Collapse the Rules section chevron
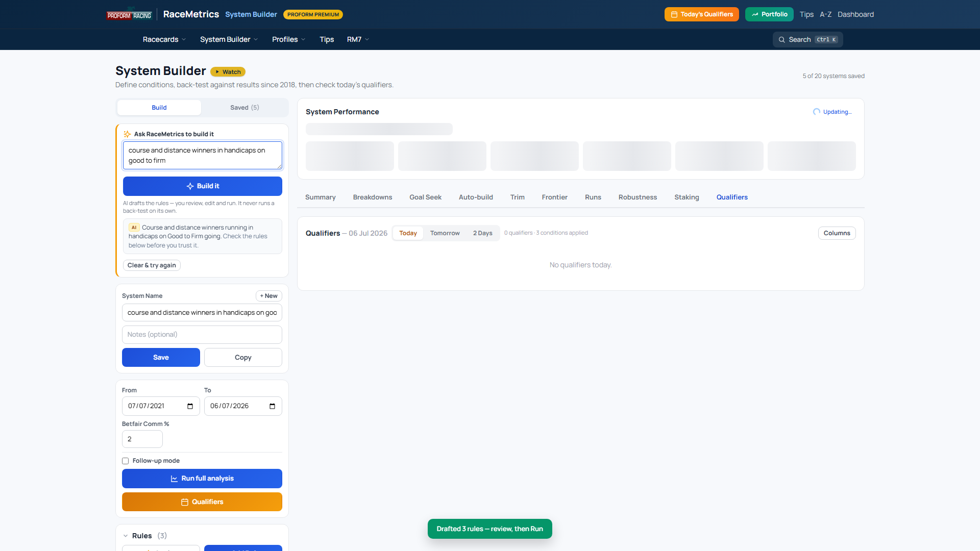Image resolution: width=980 pixels, height=551 pixels. (126, 536)
